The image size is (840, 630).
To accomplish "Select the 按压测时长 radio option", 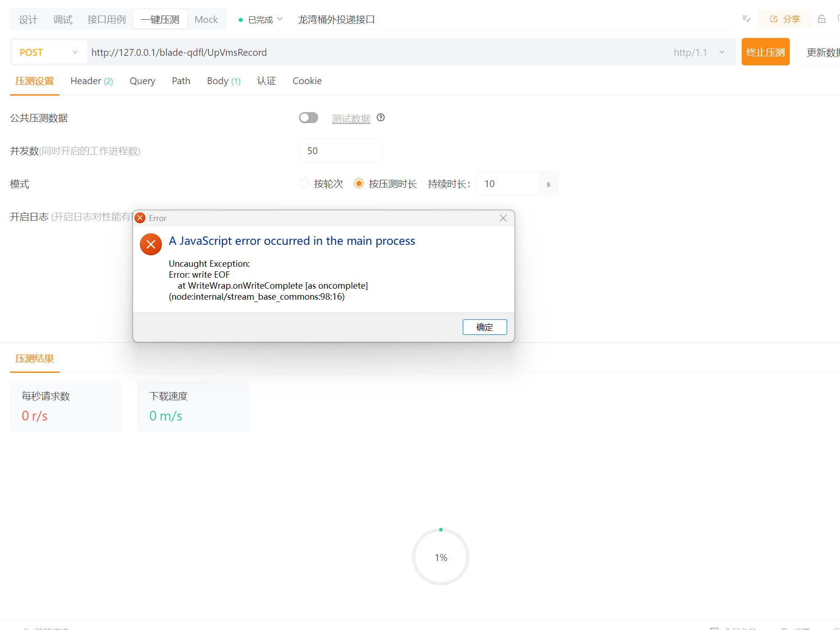I will tap(359, 183).
